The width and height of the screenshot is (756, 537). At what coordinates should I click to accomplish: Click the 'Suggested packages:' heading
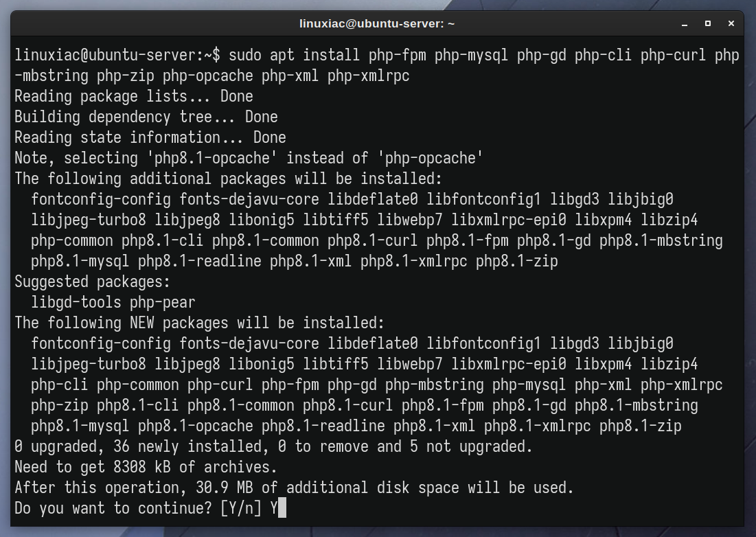(x=92, y=282)
